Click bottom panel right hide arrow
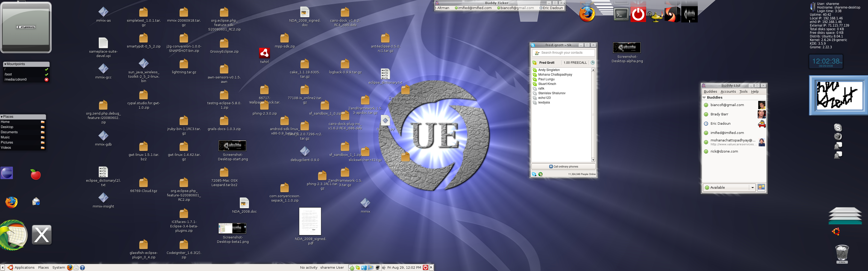The image size is (868, 271). [431, 268]
